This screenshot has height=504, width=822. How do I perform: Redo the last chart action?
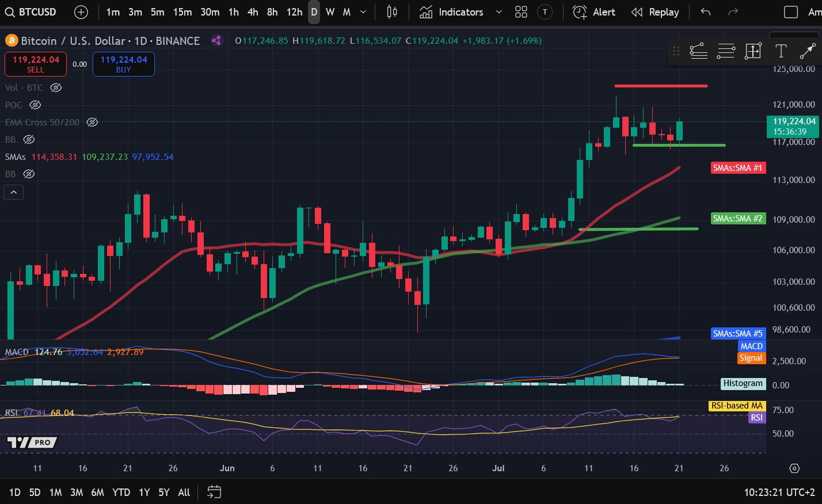[733, 12]
